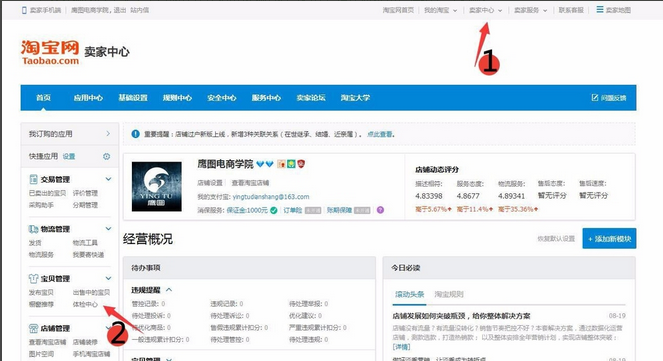Open the 安全中心 navigation tab
Viewport: 663px width, 361px height.
[222, 98]
